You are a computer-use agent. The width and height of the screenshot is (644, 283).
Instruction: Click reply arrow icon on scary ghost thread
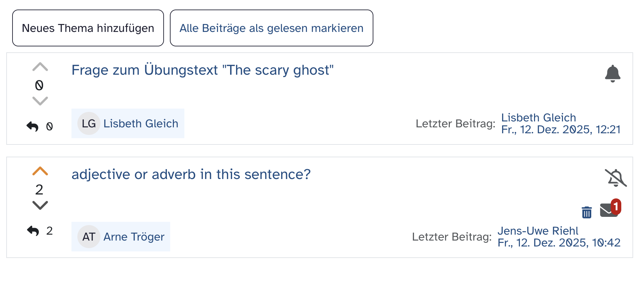pyautogui.click(x=33, y=126)
